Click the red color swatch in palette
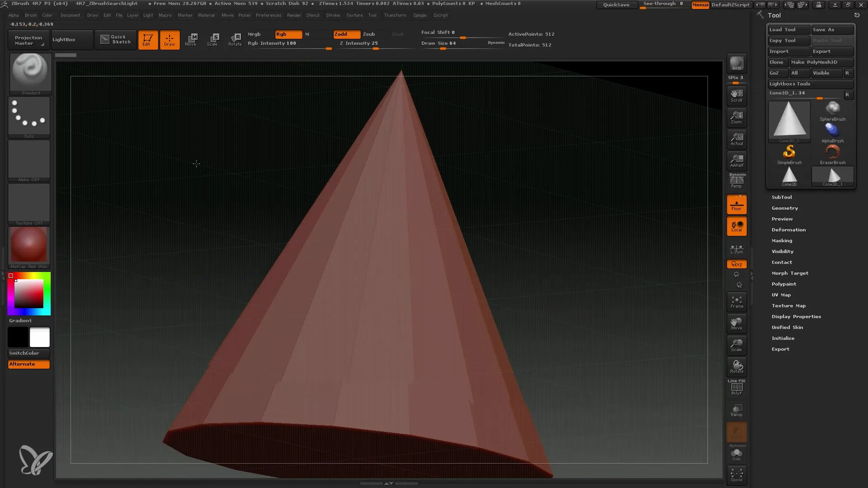Viewport: 868px width, 488px height. point(10,275)
